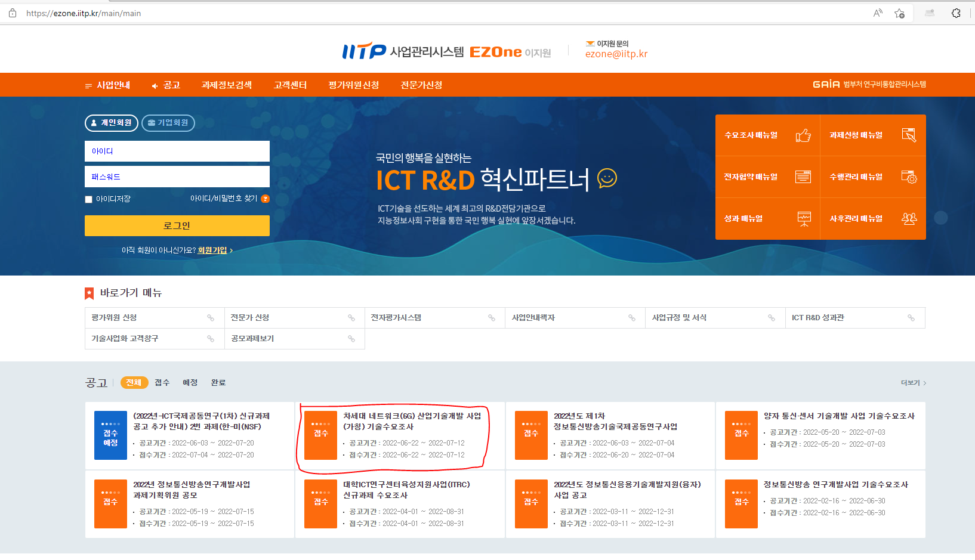This screenshot has width=975, height=560.
Task: Select the 개인회원 login type
Action: pos(112,123)
